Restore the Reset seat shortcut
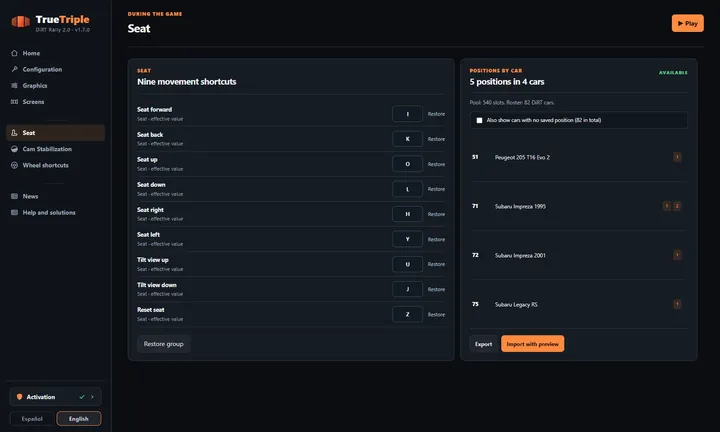 436,314
